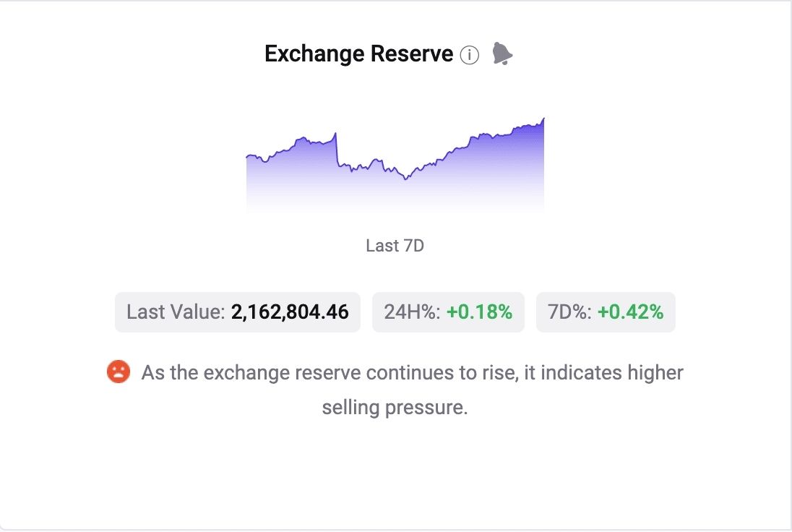The width and height of the screenshot is (792, 532).
Task: Open the Exchange Reserve info tooltip icon
Action: click(x=469, y=54)
